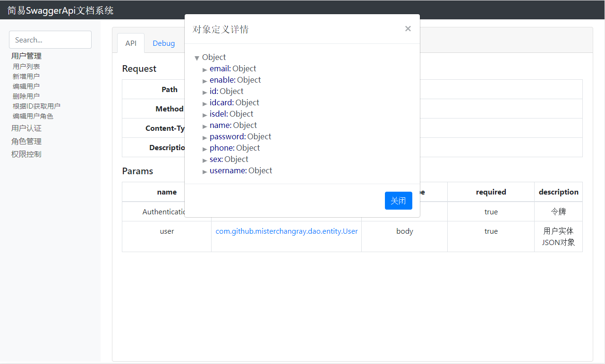Expand the idcard property arrow

(205, 103)
